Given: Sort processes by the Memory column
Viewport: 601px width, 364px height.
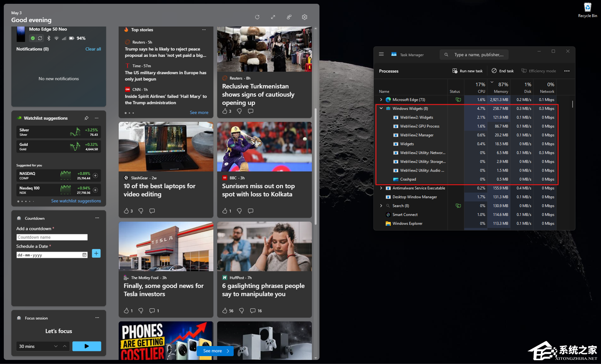Looking at the screenshot, I should [499, 88].
